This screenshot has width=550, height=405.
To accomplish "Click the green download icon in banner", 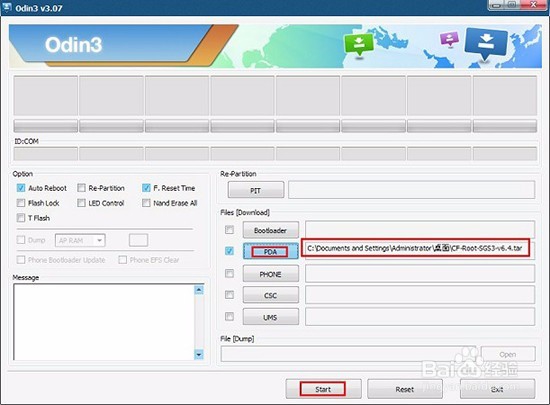I will point(358,45).
